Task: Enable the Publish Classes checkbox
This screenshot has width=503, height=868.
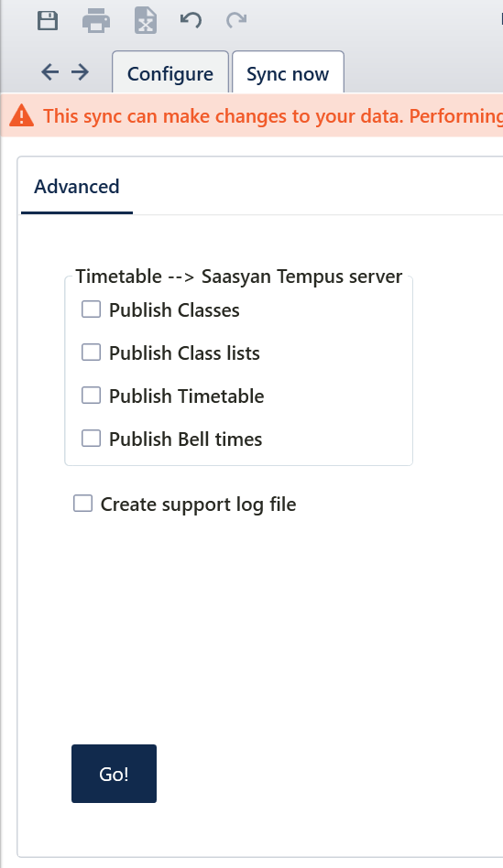Action: (91, 309)
